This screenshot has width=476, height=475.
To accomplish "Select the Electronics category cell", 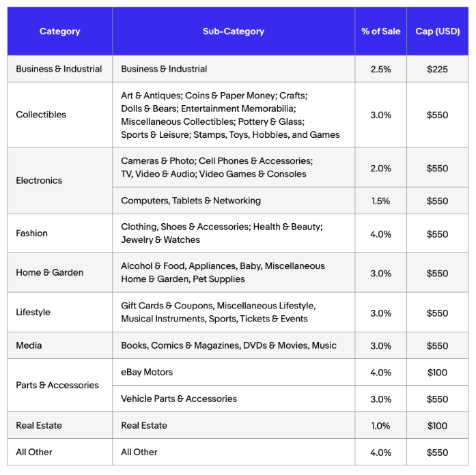I will click(39, 181).
